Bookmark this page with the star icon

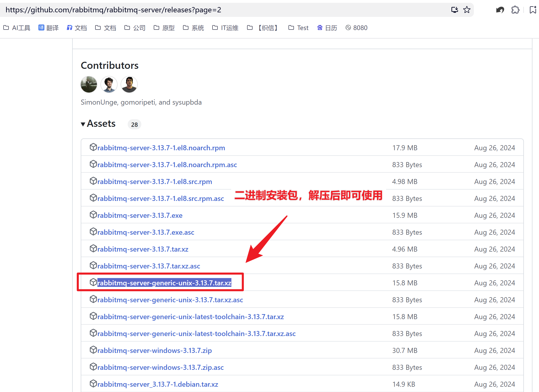coord(467,10)
